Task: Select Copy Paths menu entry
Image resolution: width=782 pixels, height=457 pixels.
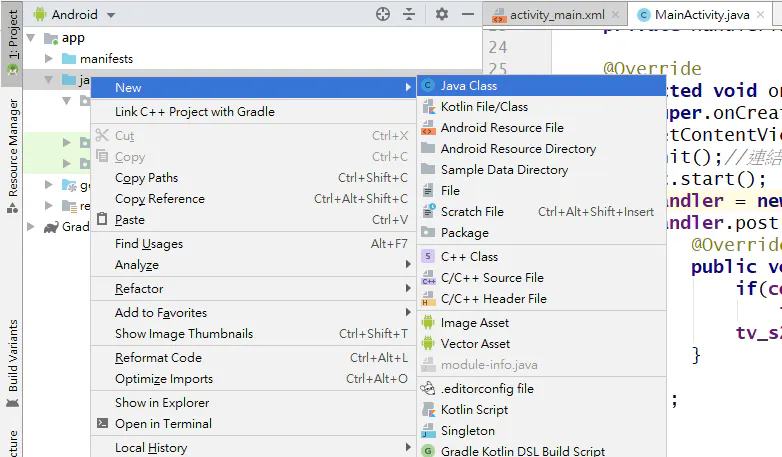Action: point(253,178)
